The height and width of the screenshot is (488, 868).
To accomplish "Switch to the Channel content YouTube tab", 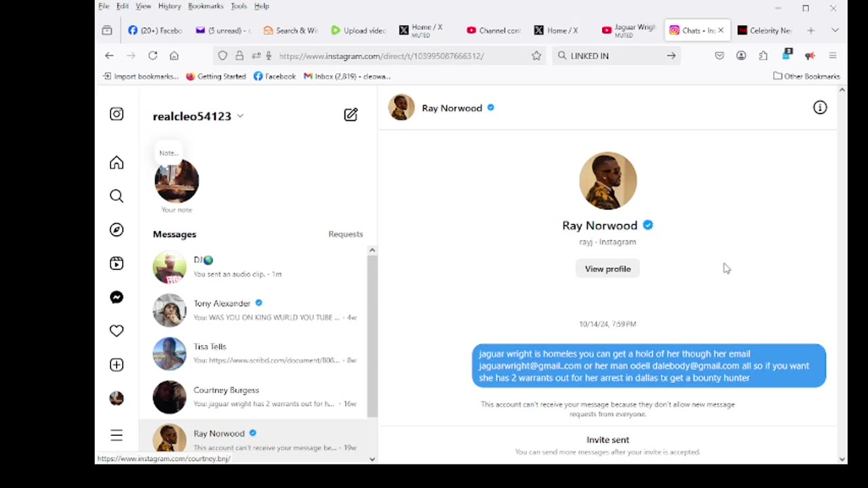I will coord(494,30).
